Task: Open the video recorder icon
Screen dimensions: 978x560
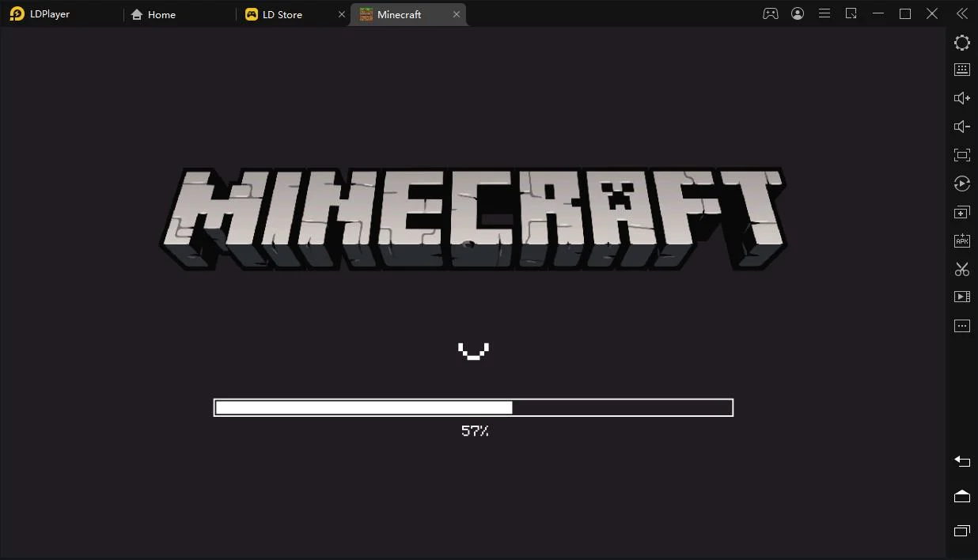Action: click(x=962, y=297)
